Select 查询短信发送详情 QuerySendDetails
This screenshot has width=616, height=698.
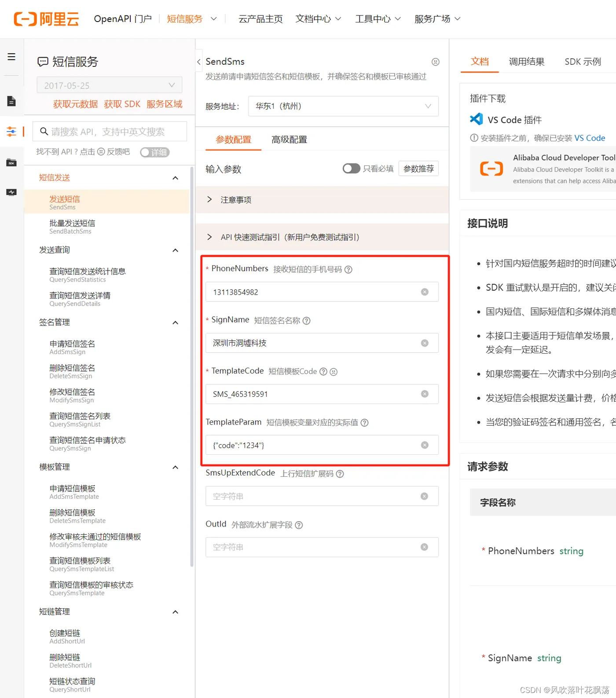pos(107,299)
